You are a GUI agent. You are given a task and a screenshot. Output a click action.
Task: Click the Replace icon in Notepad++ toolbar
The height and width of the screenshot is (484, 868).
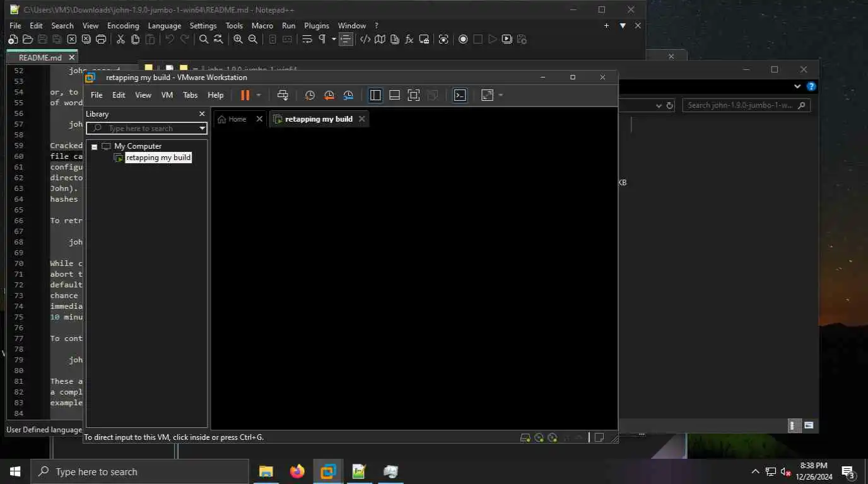click(x=218, y=39)
